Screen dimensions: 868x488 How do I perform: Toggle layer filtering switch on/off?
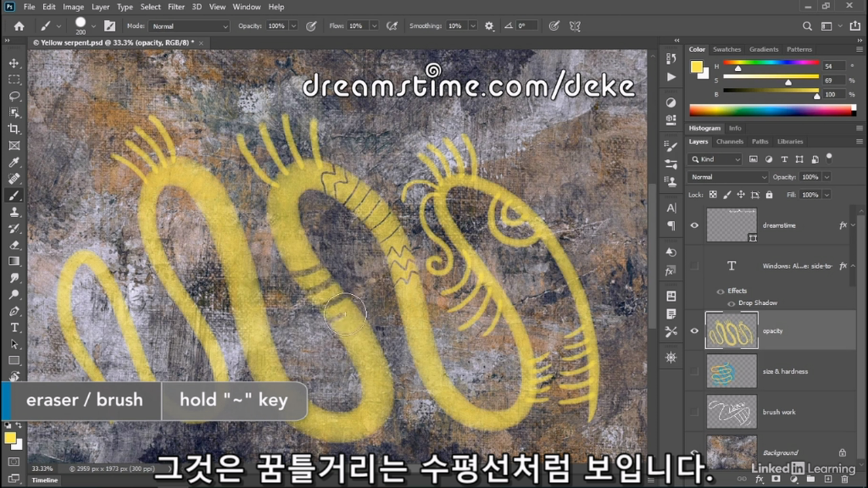829,159
